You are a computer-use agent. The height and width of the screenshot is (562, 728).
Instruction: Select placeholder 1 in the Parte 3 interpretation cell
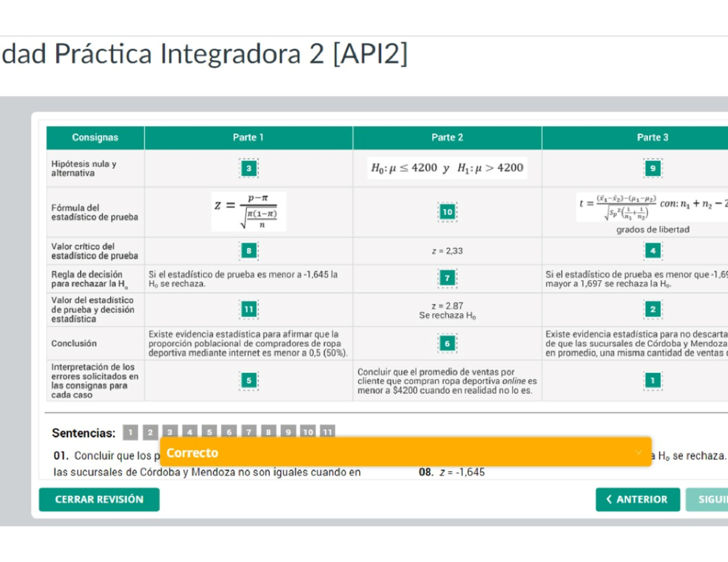[653, 380]
